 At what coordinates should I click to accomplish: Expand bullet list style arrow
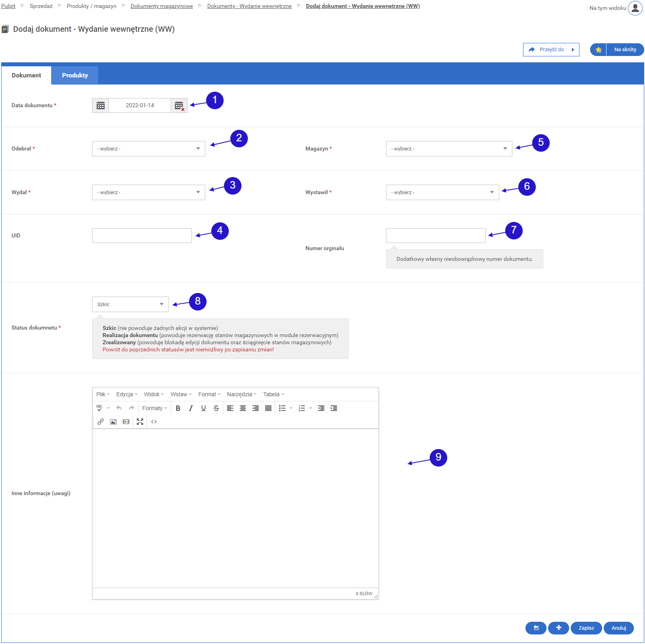tap(291, 408)
